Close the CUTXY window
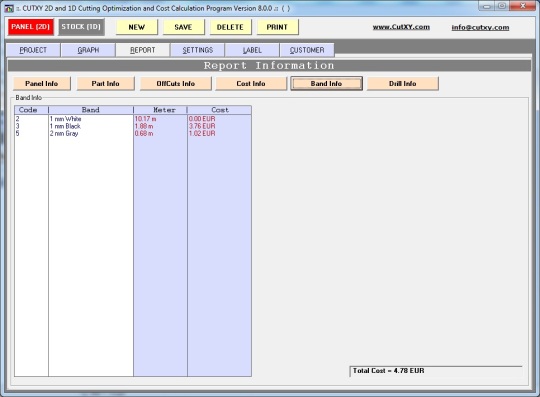The height and width of the screenshot is (397, 540). (x=522, y=6)
